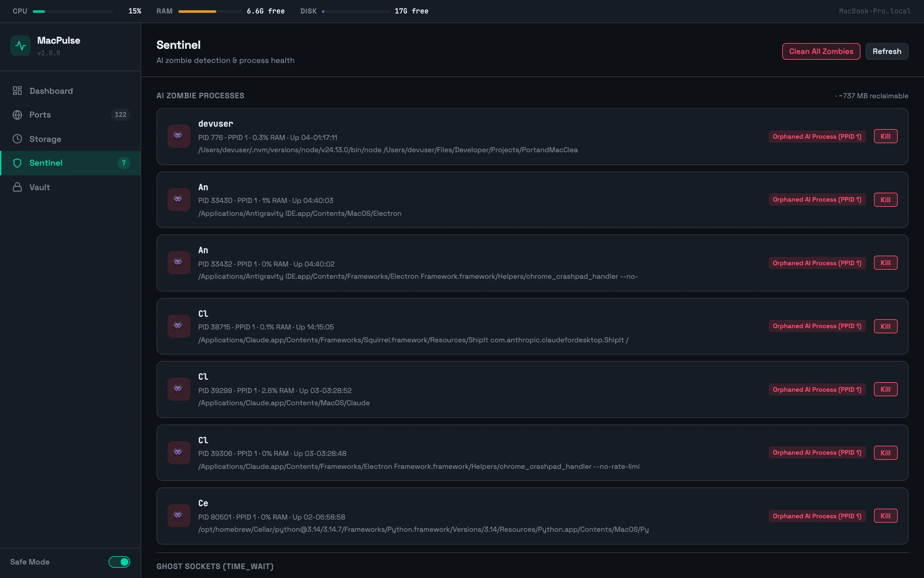Click Orphaned AI Process tag for PID 776
924x578 pixels.
pos(817,136)
